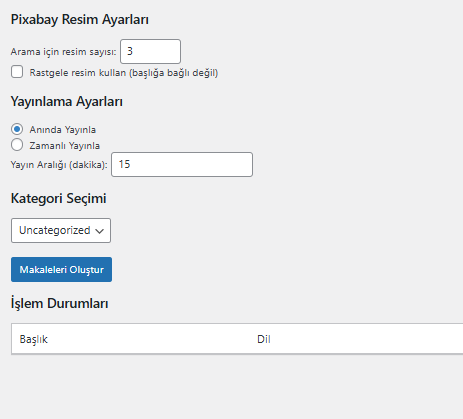Click the Makaleleri Oluştur button

point(61,269)
